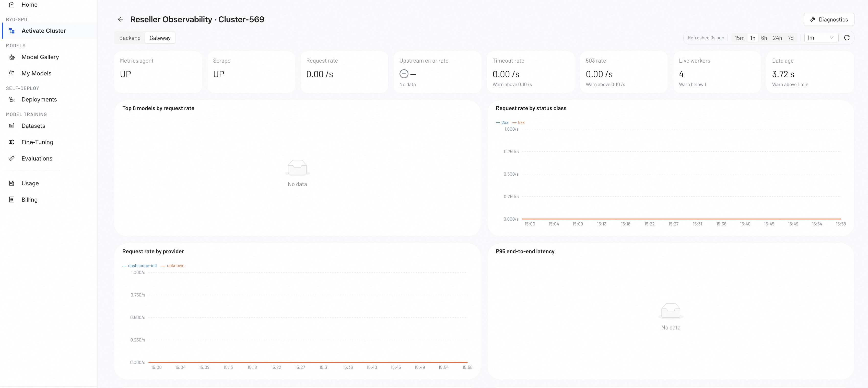Open Deployments from sidebar menu
The width and height of the screenshot is (868, 388).
point(39,99)
